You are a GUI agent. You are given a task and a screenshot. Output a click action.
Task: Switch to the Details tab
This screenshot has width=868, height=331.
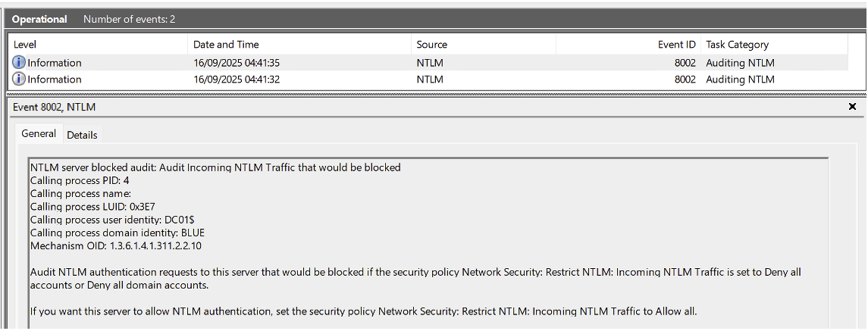[x=82, y=135]
